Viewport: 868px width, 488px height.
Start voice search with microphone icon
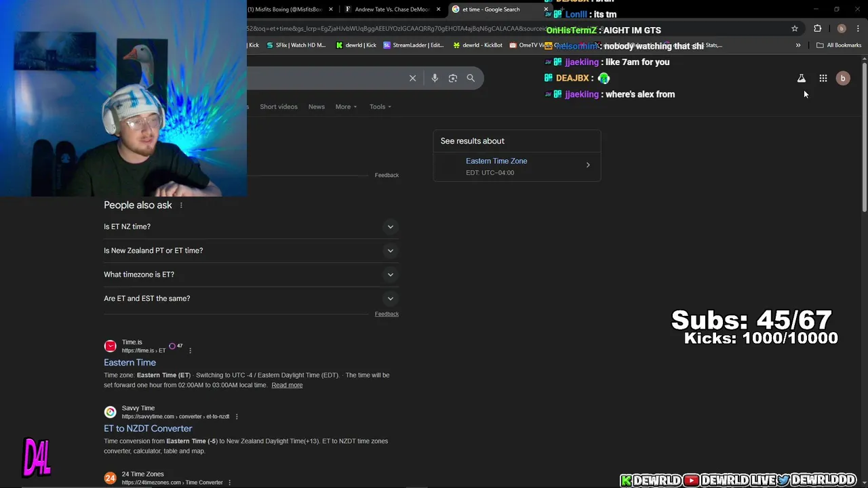pos(435,78)
